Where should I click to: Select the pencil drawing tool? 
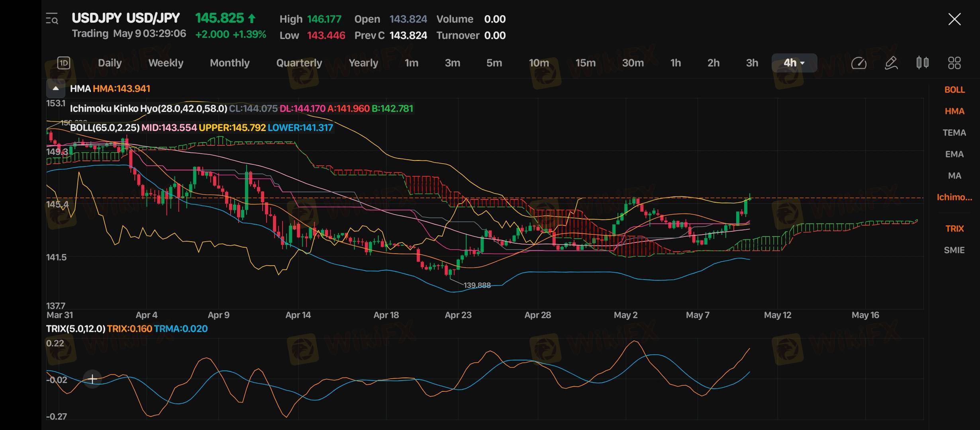(891, 63)
